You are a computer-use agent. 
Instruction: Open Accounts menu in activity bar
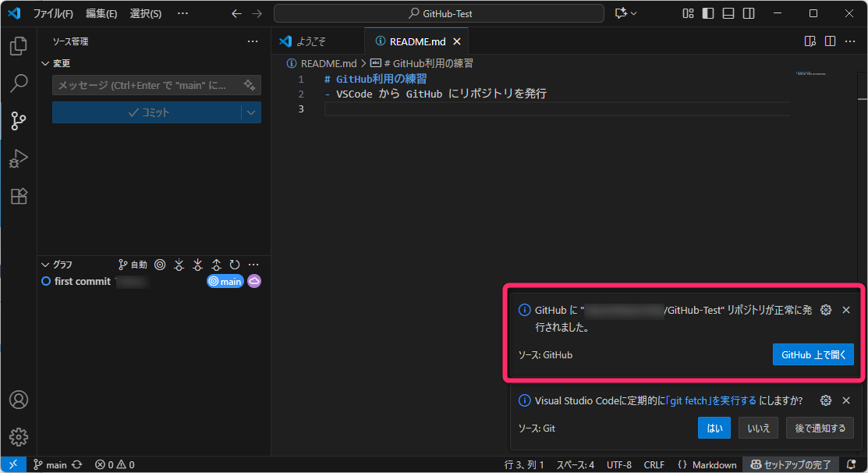[19, 400]
